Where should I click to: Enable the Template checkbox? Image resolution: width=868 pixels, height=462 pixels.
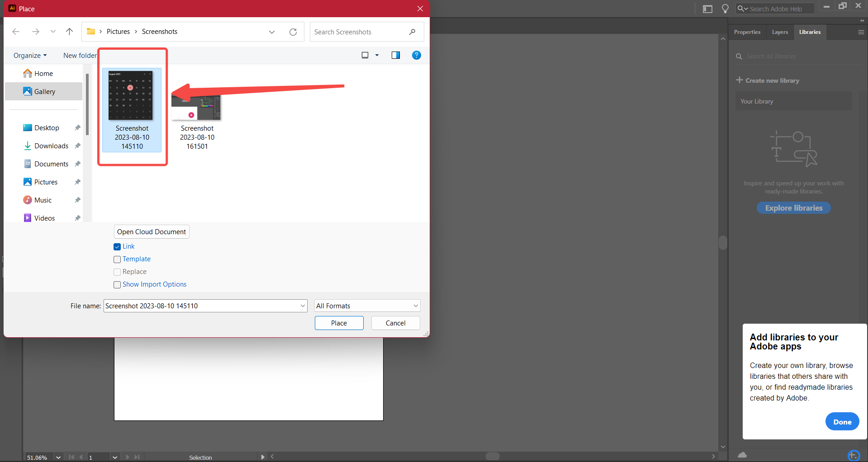[x=117, y=259]
